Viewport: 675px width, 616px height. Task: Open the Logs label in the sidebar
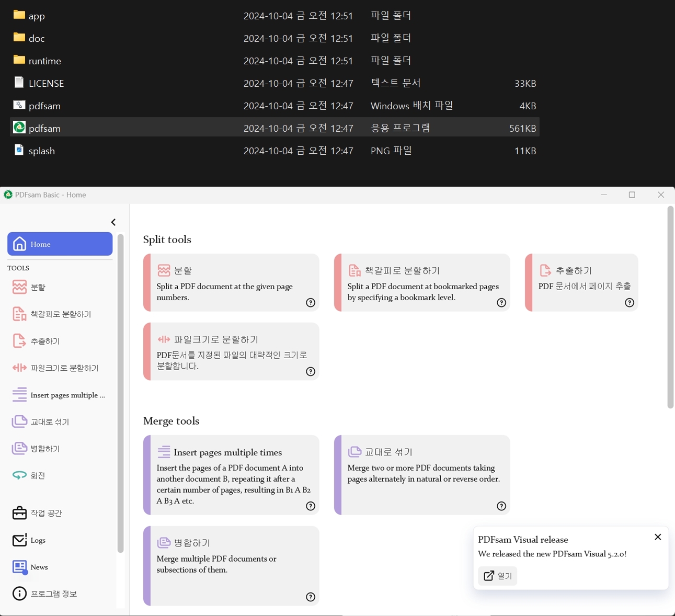(x=38, y=540)
